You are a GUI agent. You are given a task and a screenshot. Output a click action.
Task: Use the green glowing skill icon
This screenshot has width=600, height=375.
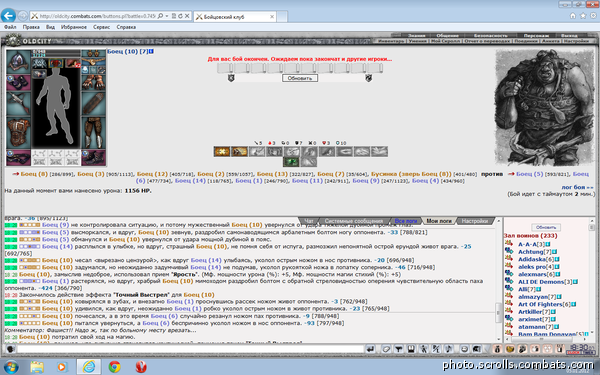click(x=291, y=162)
